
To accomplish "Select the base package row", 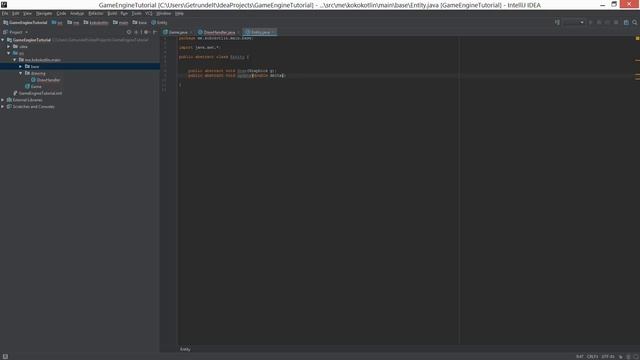I will (80, 66).
